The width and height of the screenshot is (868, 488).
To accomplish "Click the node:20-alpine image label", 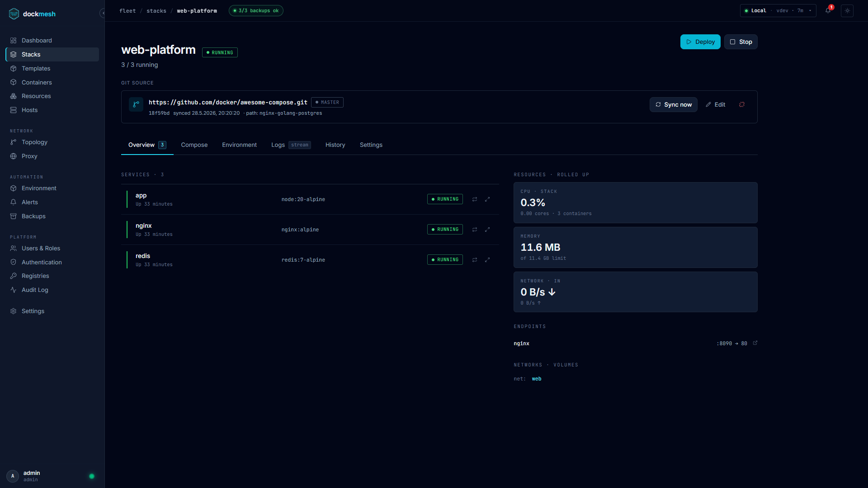I will point(303,199).
